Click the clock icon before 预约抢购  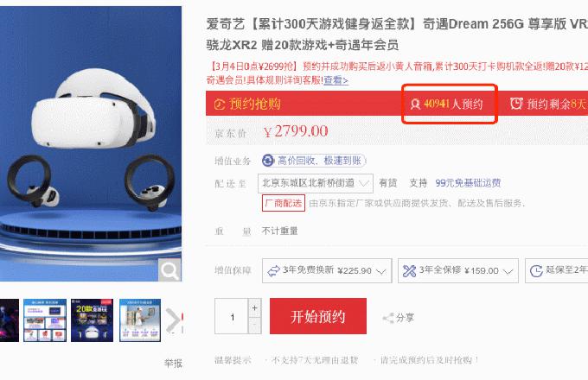220,104
